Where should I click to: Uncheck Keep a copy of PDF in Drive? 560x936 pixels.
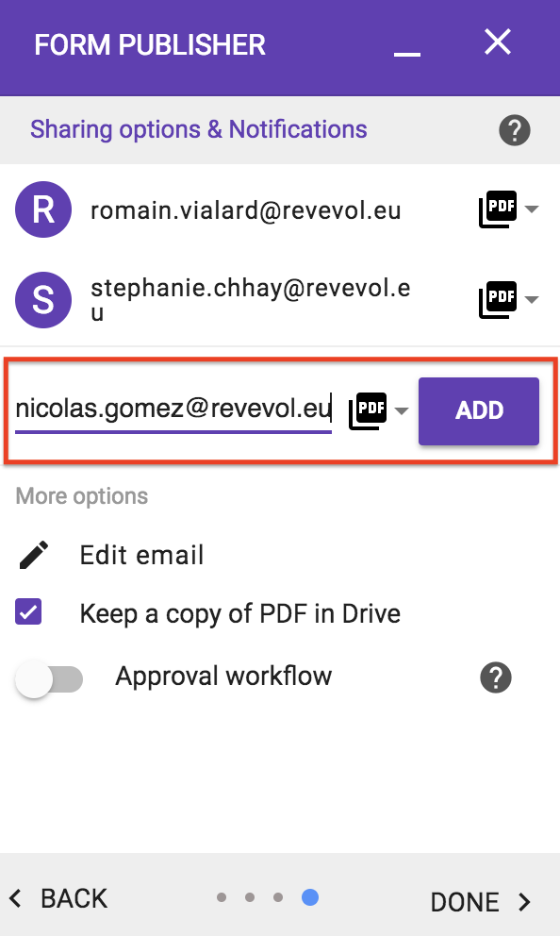tap(28, 612)
